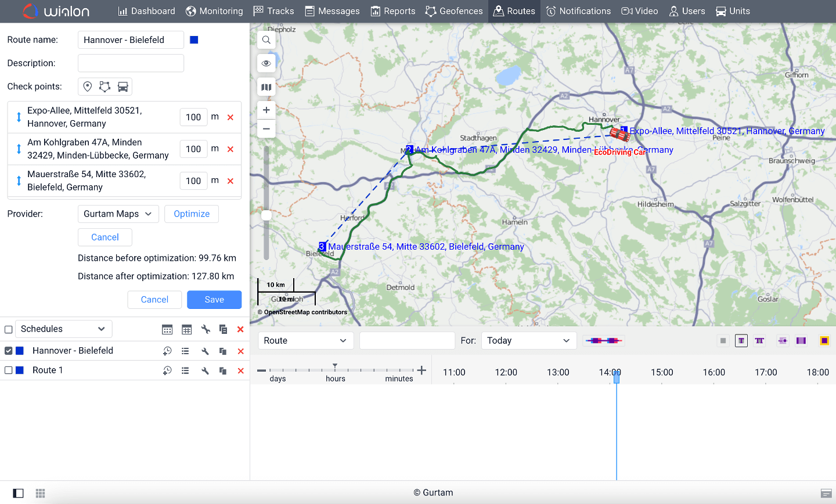Enable the Route 1 checkbox

tap(8, 370)
